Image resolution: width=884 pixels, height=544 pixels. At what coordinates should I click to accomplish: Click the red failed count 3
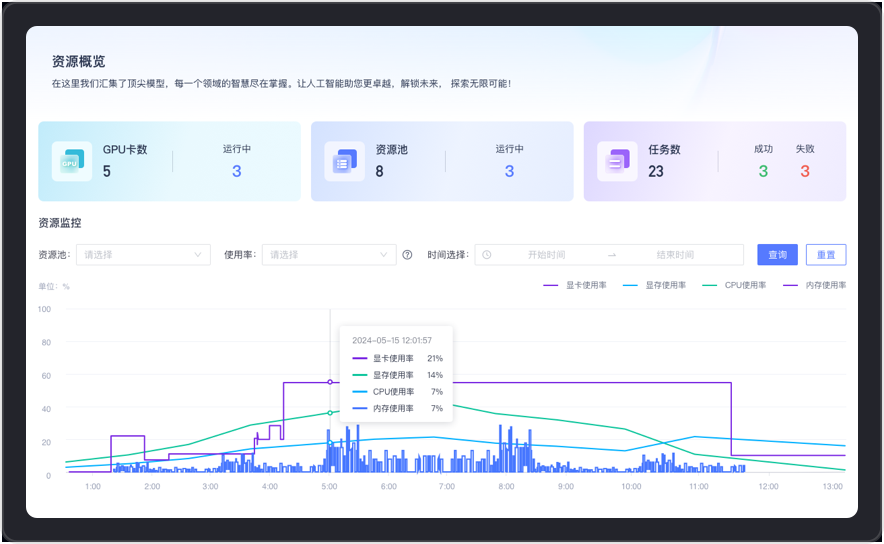[804, 171]
